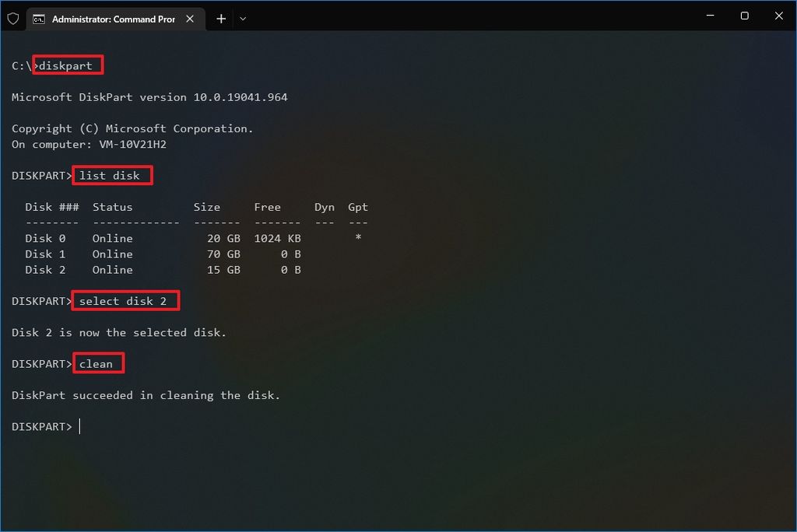Click the DiskPart succeeded cleaning message

click(146, 394)
